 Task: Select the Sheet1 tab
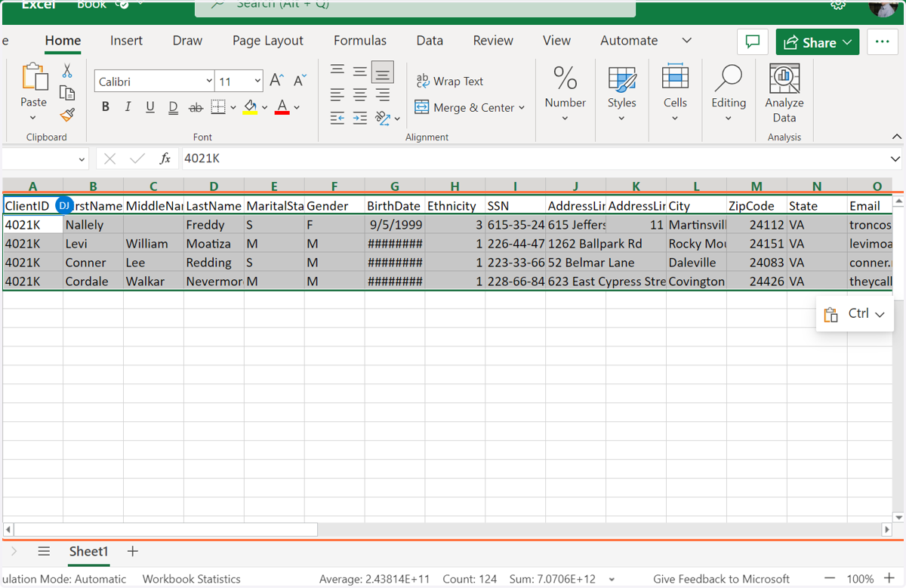(x=88, y=552)
